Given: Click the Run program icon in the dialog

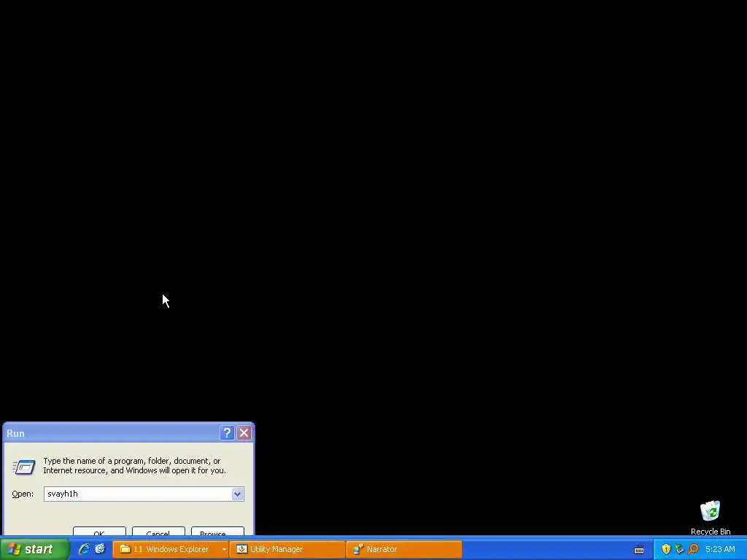Looking at the screenshot, I should (x=24, y=467).
